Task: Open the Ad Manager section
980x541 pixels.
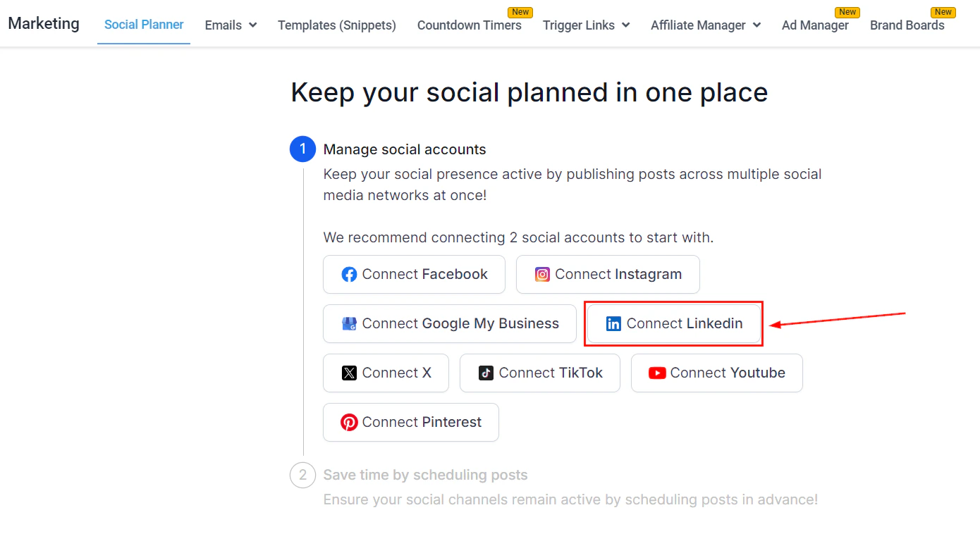Action: click(x=815, y=25)
